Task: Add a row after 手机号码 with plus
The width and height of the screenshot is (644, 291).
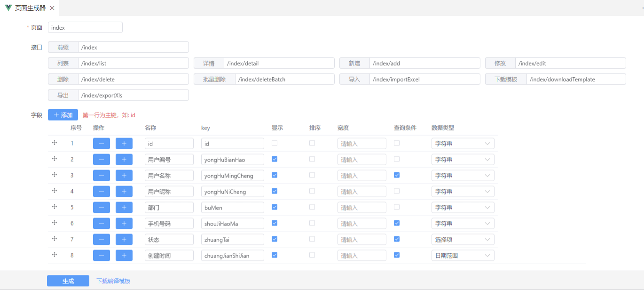Action: point(124,224)
